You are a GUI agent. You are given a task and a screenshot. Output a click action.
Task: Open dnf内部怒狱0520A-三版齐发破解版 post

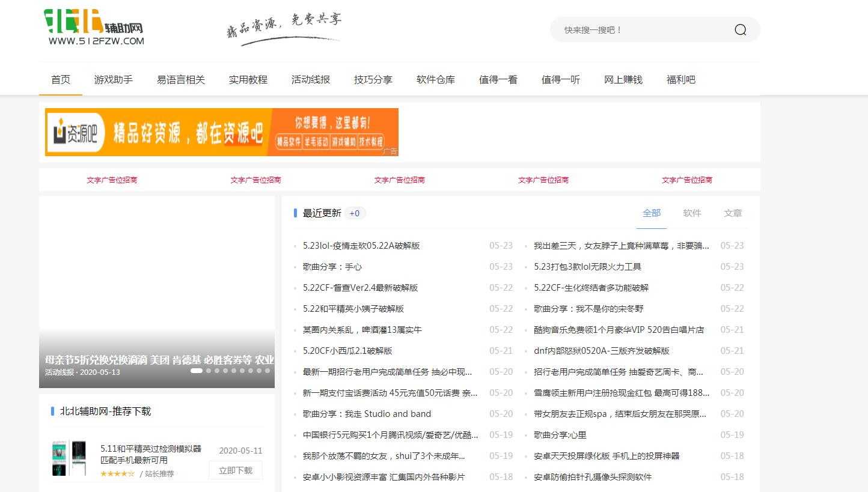pos(602,351)
